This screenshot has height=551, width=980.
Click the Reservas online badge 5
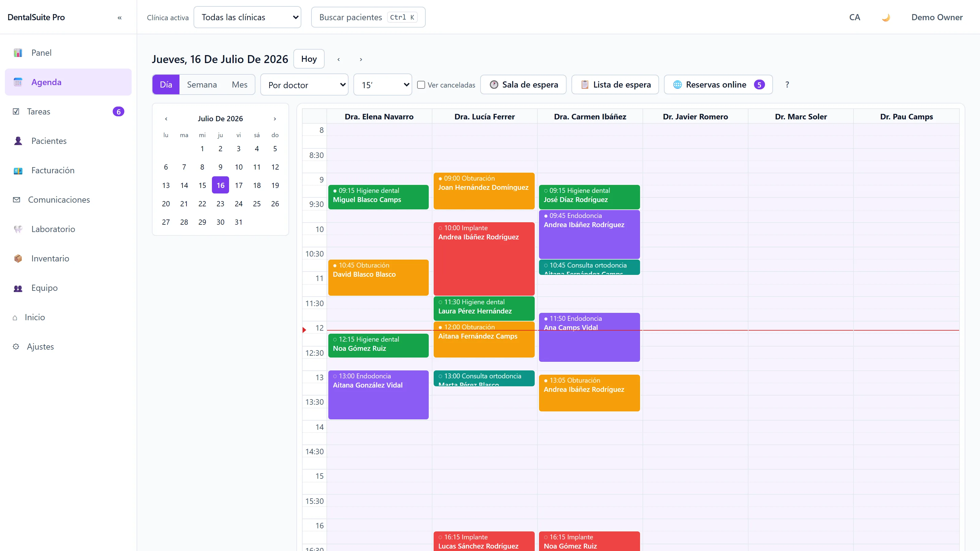pos(759,84)
